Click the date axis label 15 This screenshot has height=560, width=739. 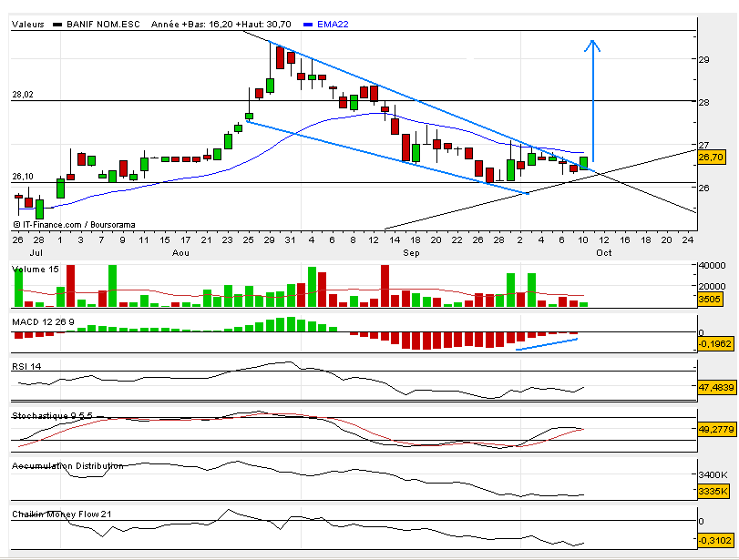(165, 239)
